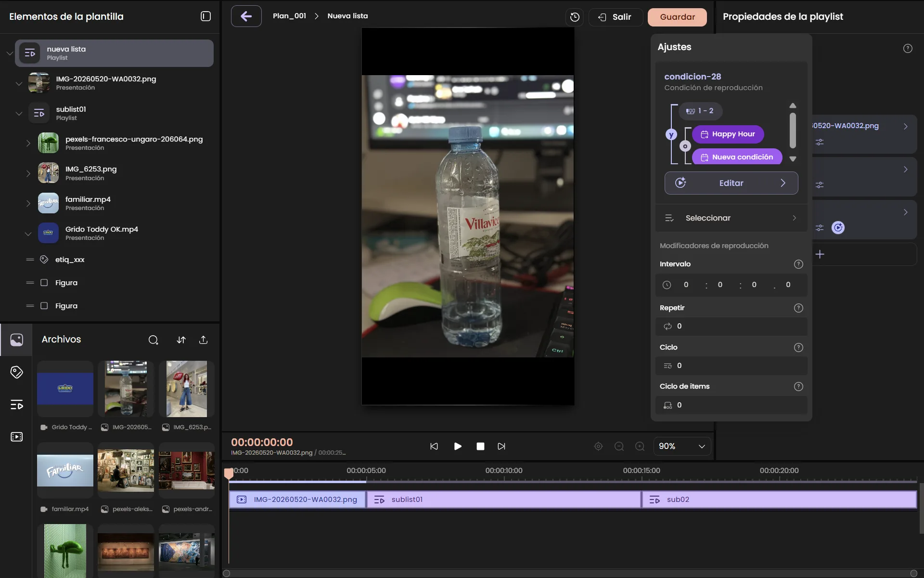Viewport: 924px width, 578px height.
Task: Switch to the tags sidebar tab
Action: pos(16,372)
